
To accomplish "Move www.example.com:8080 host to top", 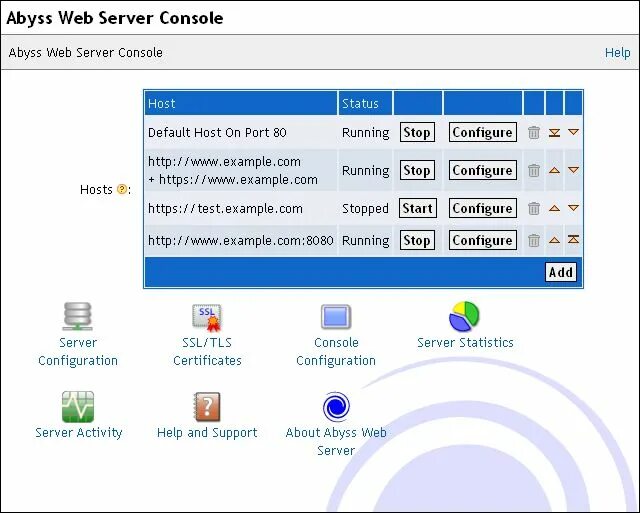I will tap(573, 240).
